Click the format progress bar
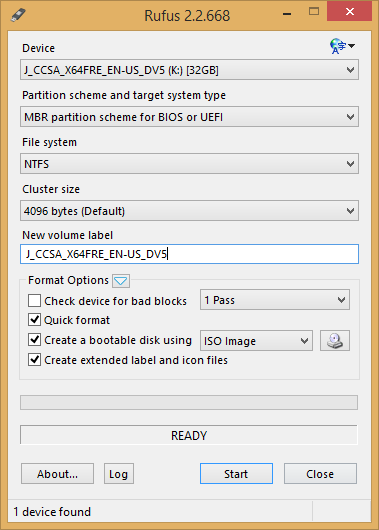 coord(189,403)
